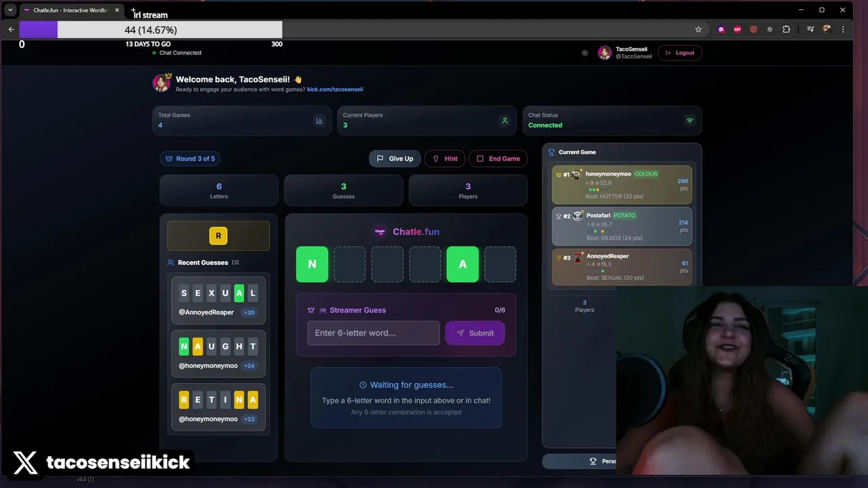Click the +20 points badge for AnnoyedReaper

249,312
